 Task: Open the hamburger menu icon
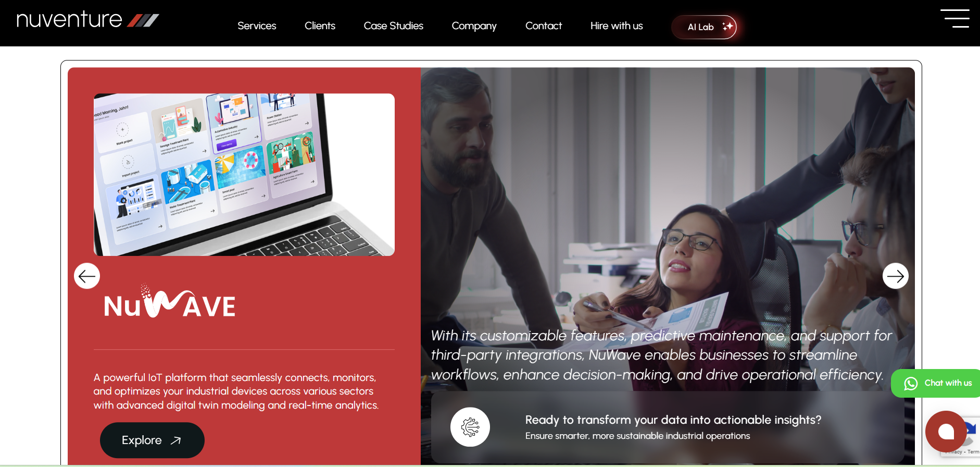click(954, 18)
